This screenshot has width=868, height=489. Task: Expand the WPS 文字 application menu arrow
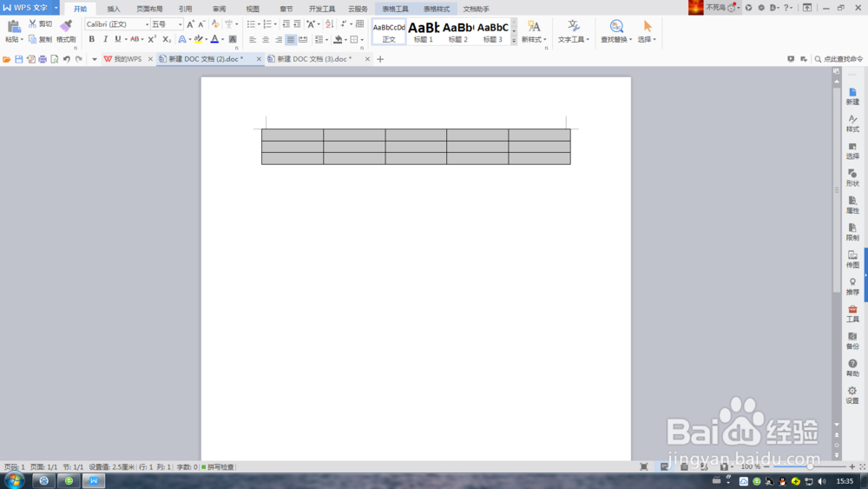point(56,8)
